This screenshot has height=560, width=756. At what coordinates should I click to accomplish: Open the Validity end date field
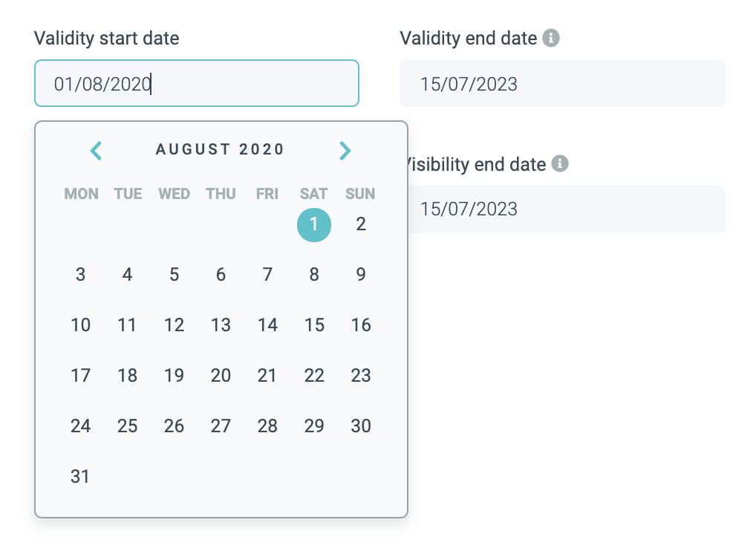pos(562,83)
